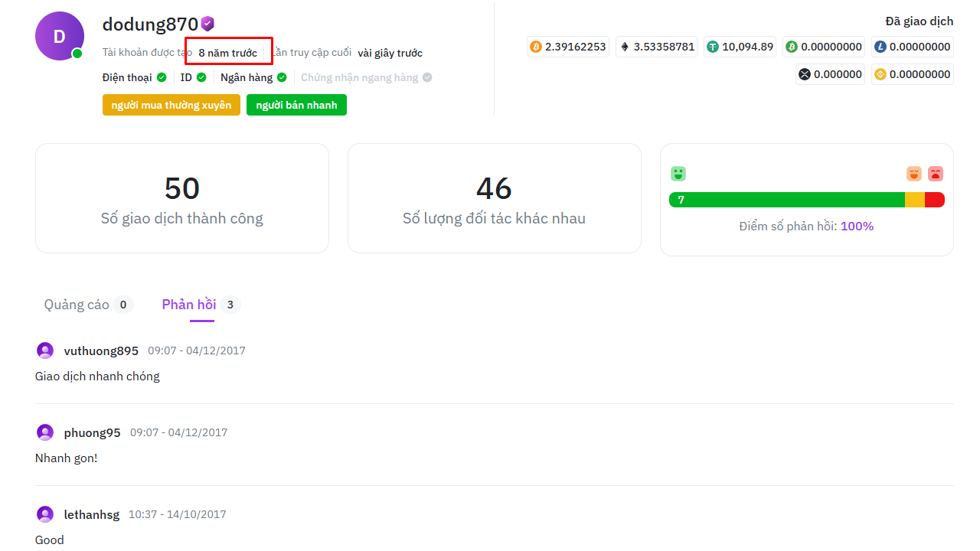Click the Ethereum diamond icon

(624, 47)
